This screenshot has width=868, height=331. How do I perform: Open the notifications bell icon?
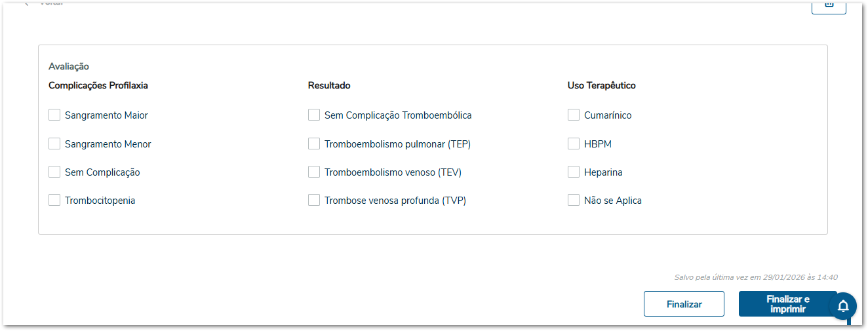(843, 306)
